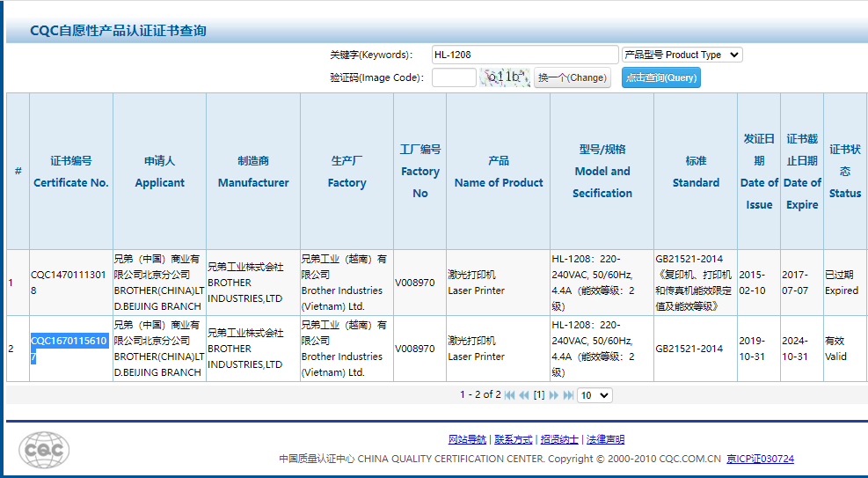
Task: Go to next page pagination icon
Action: [x=553, y=395]
